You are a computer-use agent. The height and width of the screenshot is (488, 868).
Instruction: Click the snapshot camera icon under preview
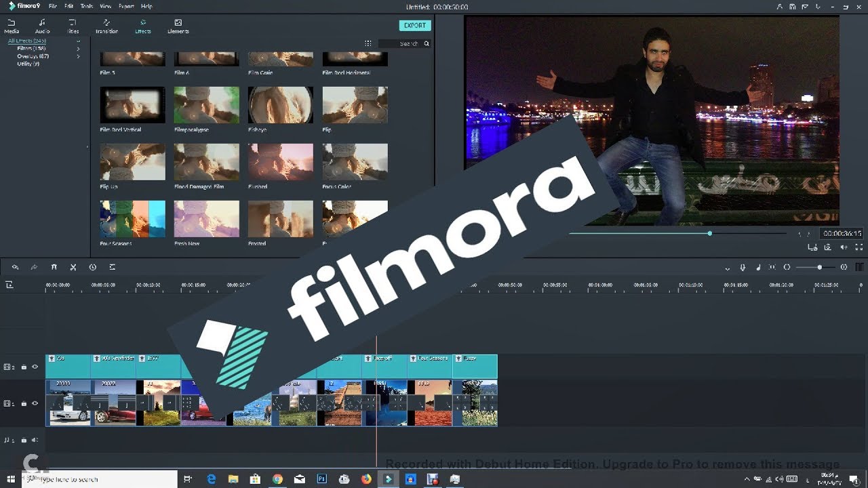tap(827, 247)
